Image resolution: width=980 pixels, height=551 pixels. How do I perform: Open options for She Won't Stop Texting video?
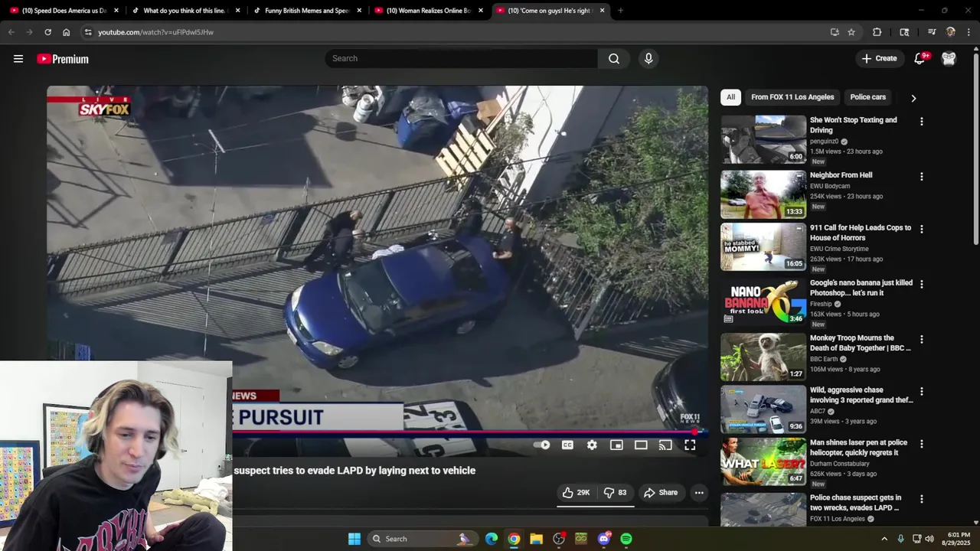click(922, 122)
